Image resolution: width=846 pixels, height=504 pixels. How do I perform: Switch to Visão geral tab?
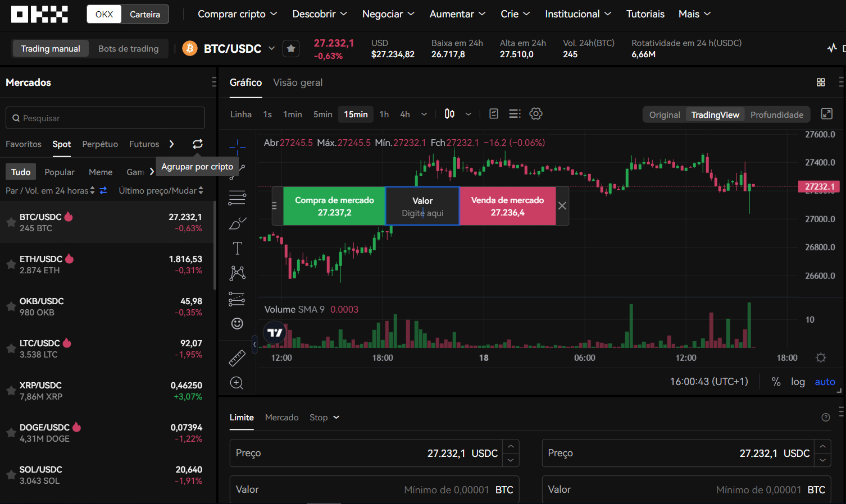(x=298, y=83)
